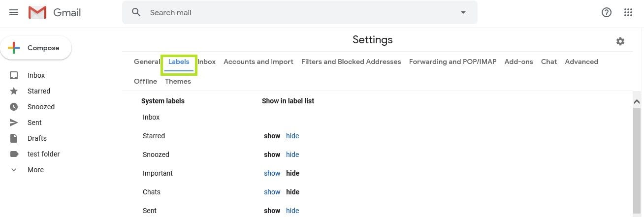Expand the More section in sidebar
Screen dimensions: 644x217
(35, 170)
